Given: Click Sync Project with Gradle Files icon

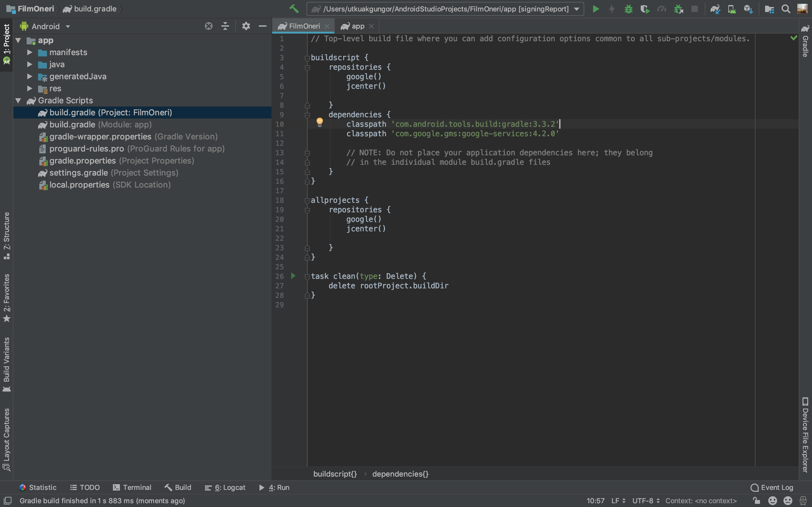Looking at the screenshot, I should pos(715,9).
